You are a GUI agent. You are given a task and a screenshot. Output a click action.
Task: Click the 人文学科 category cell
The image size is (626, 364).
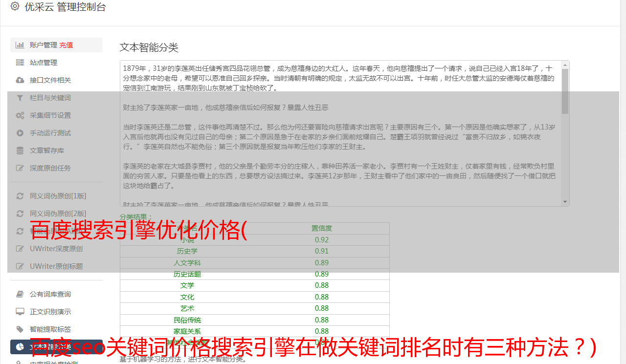pyautogui.click(x=187, y=263)
